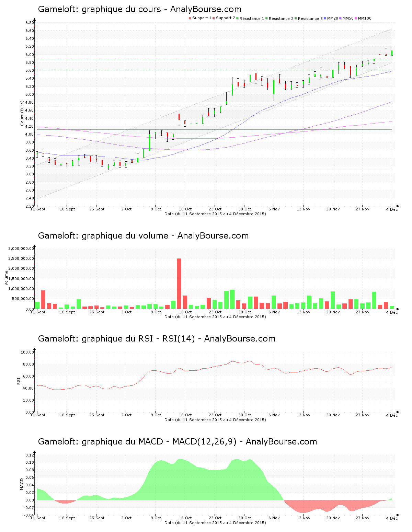Click the tallest red volume bar near 16 Oct
The height and width of the screenshot is (532, 412).
point(179,284)
